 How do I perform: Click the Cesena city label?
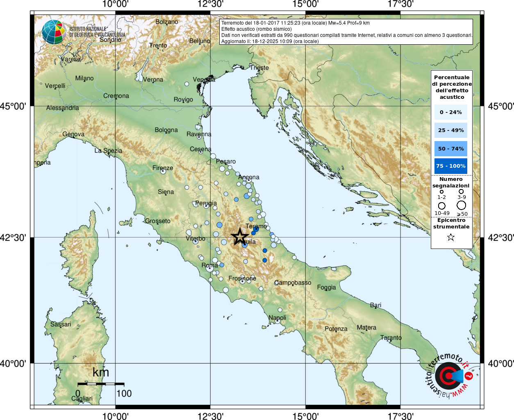[x=200, y=149]
